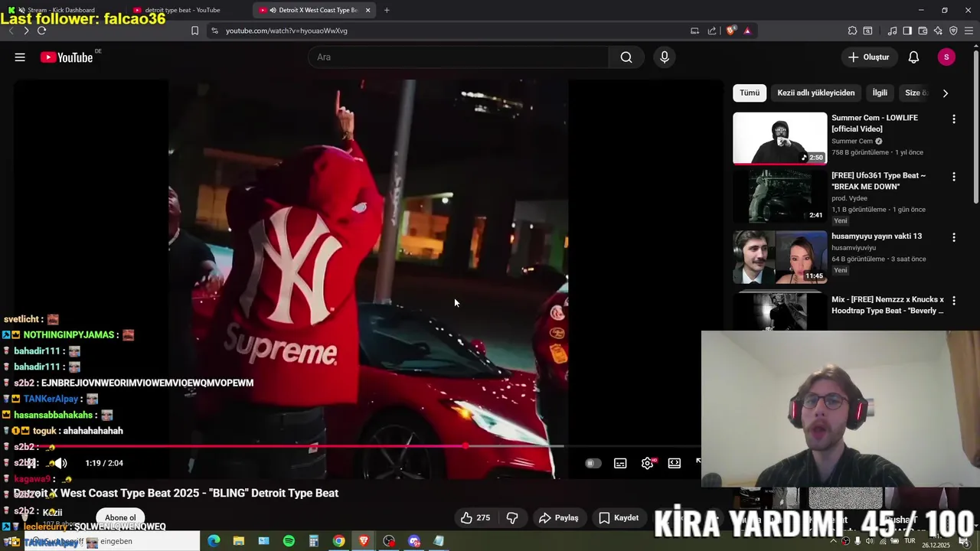
Task: Toggle the browser sidebar panel icon
Action: (907, 31)
